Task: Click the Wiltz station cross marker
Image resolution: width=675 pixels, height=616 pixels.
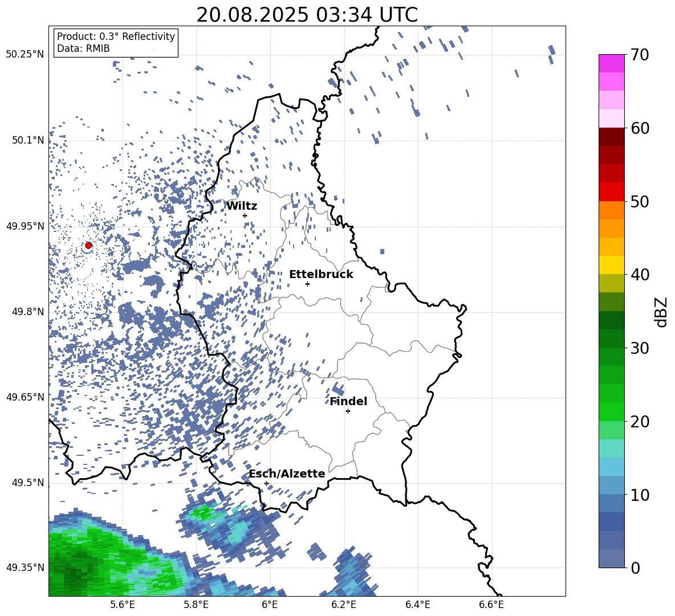Action: click(x=245, y=215)
